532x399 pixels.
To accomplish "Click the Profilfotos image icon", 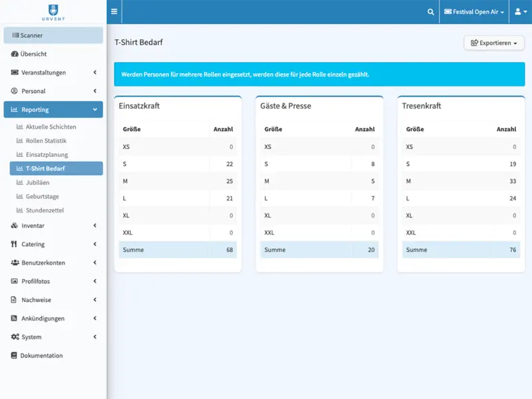I will 14,281.
